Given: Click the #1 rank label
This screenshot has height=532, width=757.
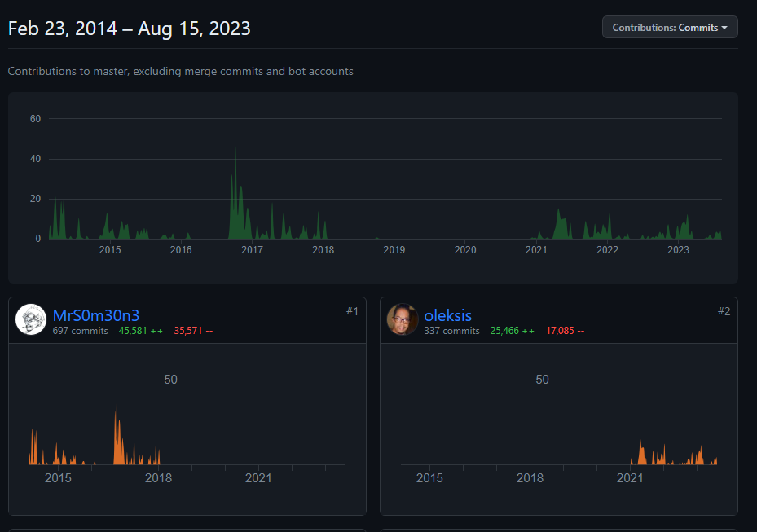Looking at the screenshot, I should click(352, 311).
